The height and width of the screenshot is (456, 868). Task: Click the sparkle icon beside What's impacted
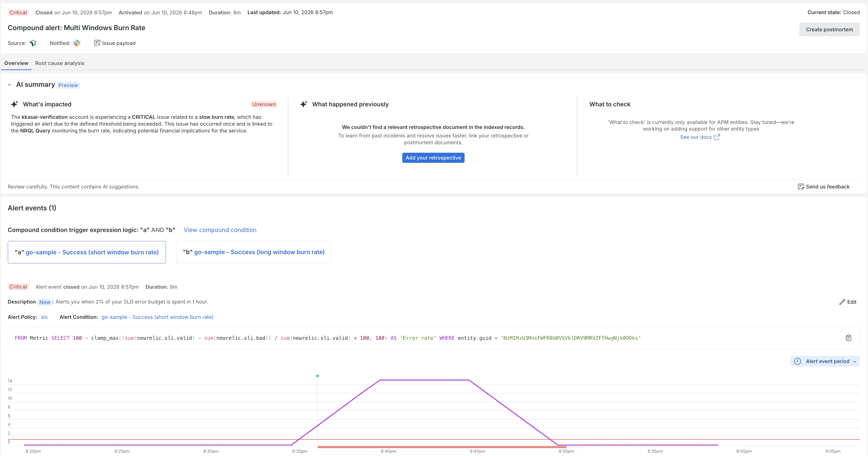point(14,104)
